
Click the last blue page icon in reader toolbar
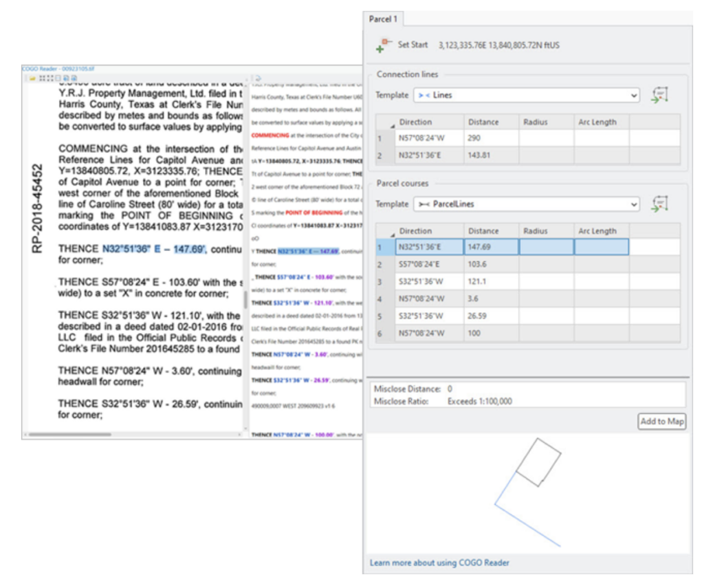[74, 78]
